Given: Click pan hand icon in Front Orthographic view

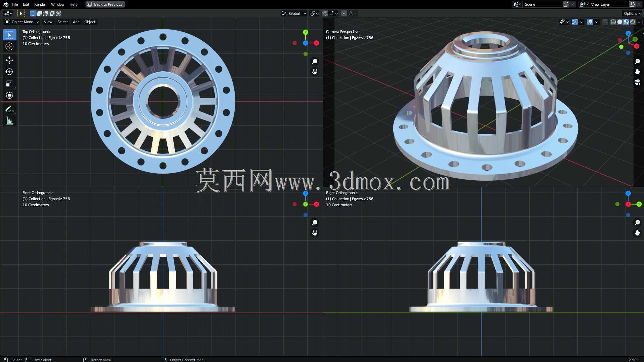Looking at the screenshot, I should point(315,233).
